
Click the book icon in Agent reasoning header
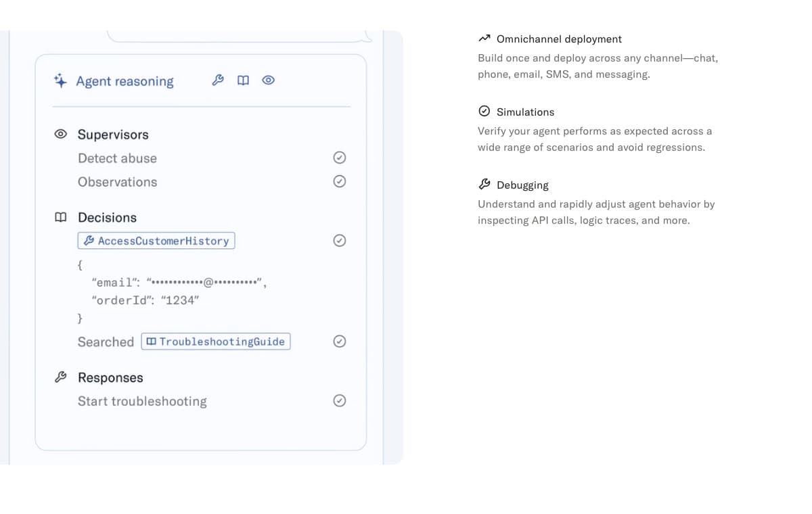click(243, 80)
